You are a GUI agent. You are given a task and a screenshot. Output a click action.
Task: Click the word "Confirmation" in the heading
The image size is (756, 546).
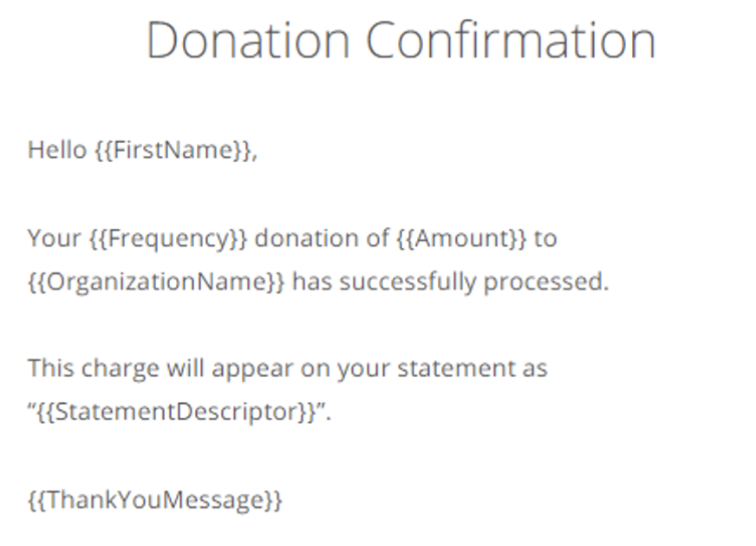pos(511,40)
